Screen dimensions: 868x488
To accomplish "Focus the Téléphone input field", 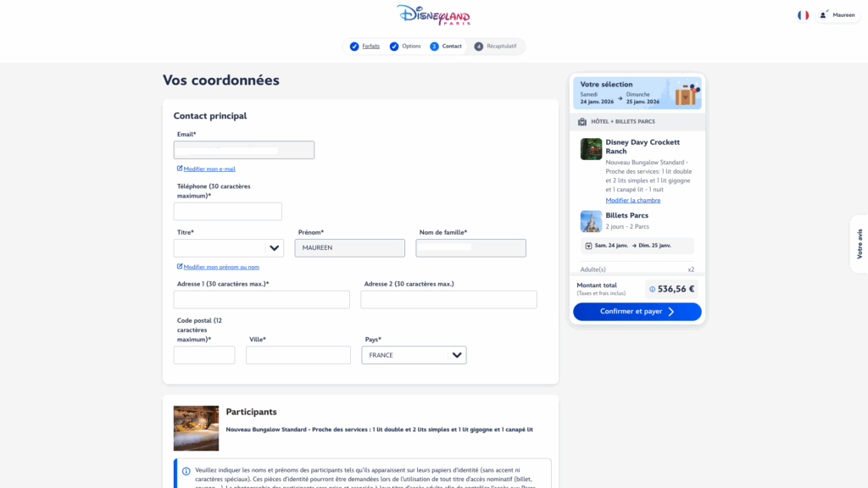I will click(227, 212).
